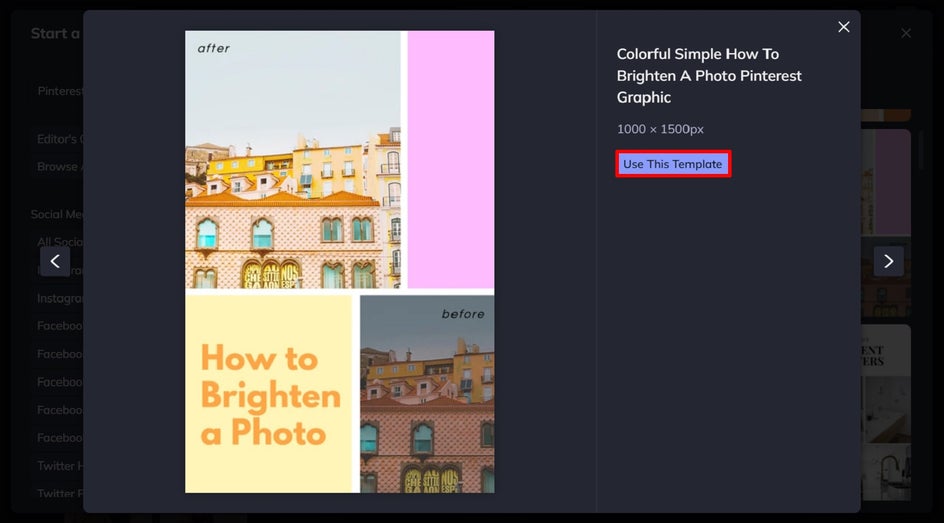The width and height of the screenshot is (944, 523).
Task: Select the All Social category
Action: click(60, 242)
